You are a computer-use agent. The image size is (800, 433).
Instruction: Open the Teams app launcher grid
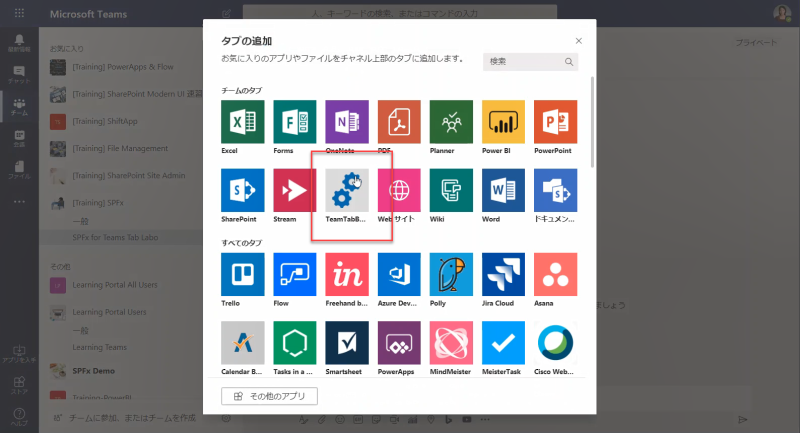pos(19,13)
